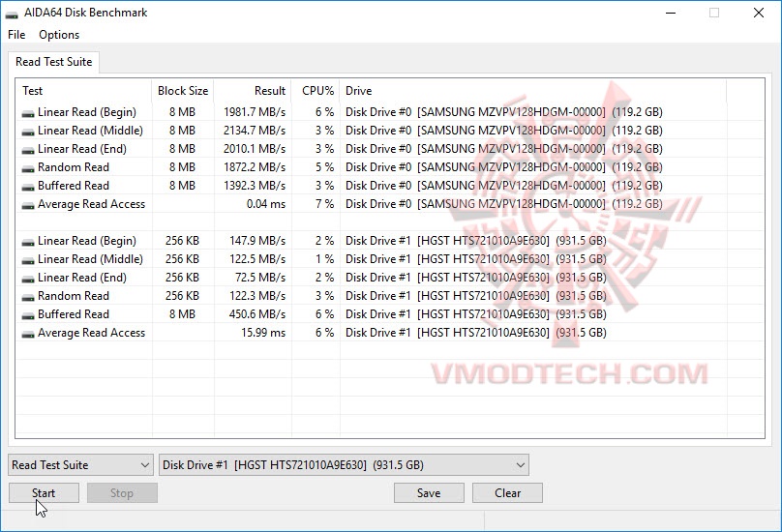Viewport: 782px width, 532px height.
Task: Sort by the Test column header
Action: click(84, 91)
